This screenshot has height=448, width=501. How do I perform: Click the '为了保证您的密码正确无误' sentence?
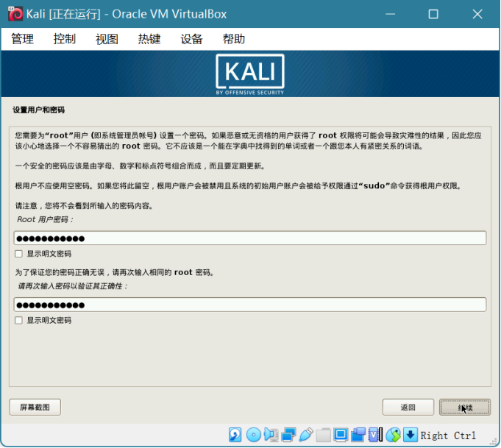115,272
